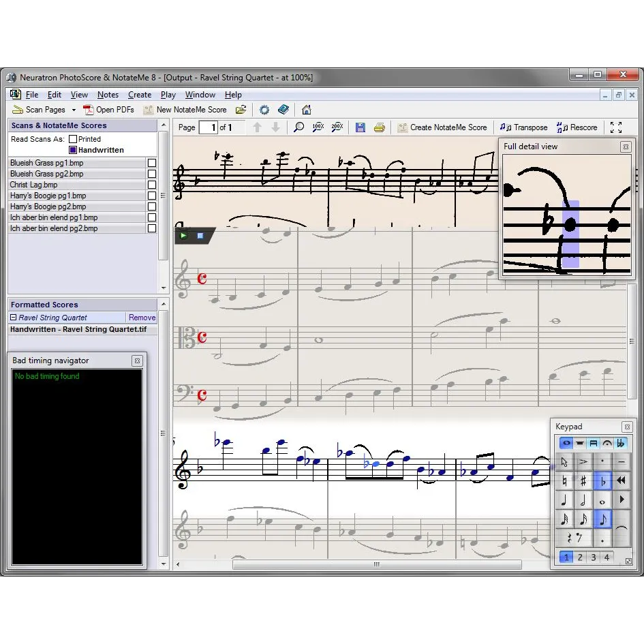
Task: Tick checkbox for Harry's Boogie pg1.bmp
Action: coord(152,196)
